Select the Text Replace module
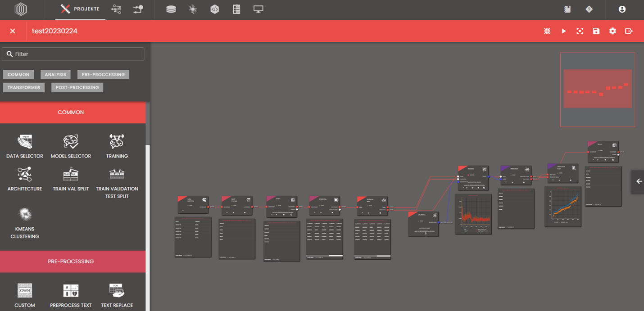This screenshot has width=644, height=311. (x=117, y=295)
